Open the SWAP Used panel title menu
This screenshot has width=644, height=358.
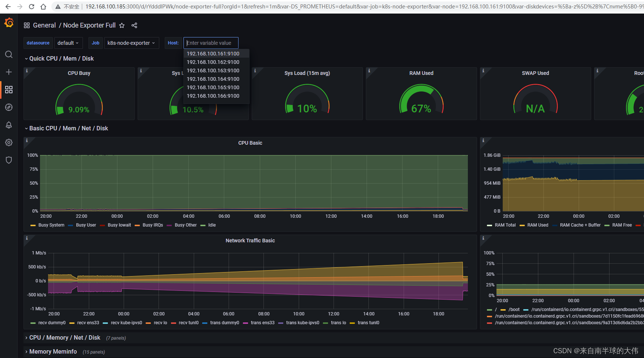pos(535,73)
